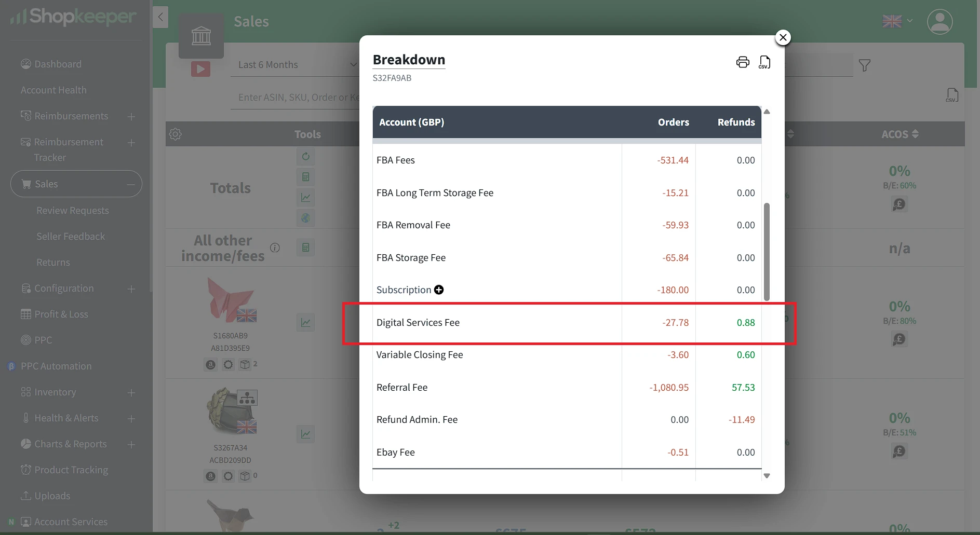Expand Charts & Reports menu
This screenshot has width=980, height=535.
tap(131, 445)
